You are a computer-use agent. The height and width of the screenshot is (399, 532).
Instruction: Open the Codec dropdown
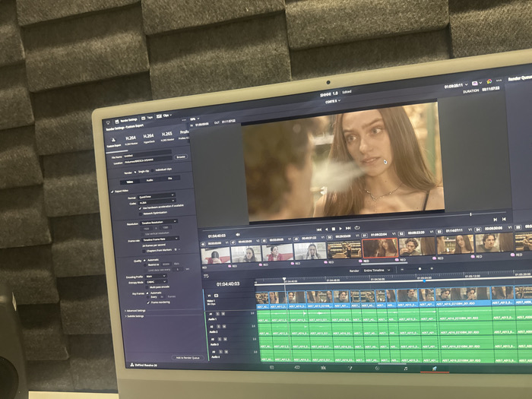[157, 202]
